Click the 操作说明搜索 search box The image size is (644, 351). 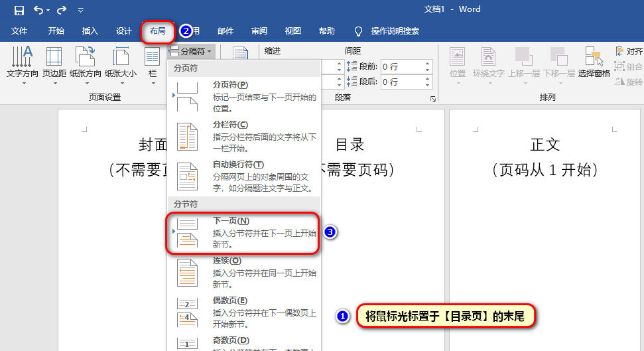395,31
